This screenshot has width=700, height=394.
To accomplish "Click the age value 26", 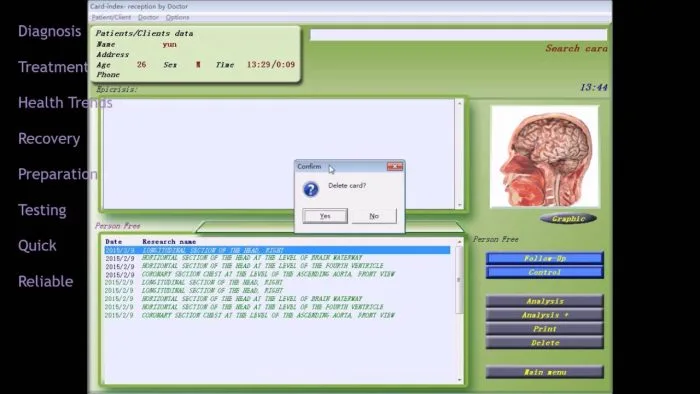I will [x=142, y=64].
